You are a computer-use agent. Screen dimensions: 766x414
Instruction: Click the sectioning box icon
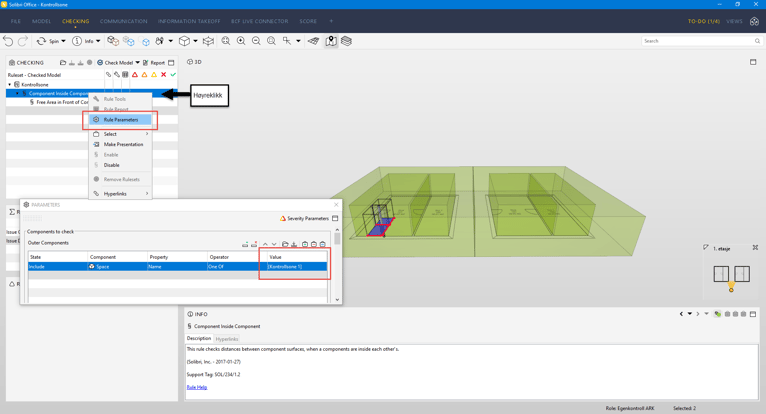208,41
